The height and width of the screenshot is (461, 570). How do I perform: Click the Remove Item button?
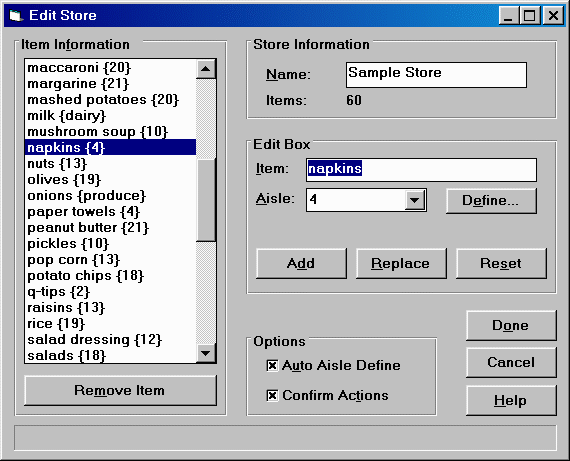[120, 390]
